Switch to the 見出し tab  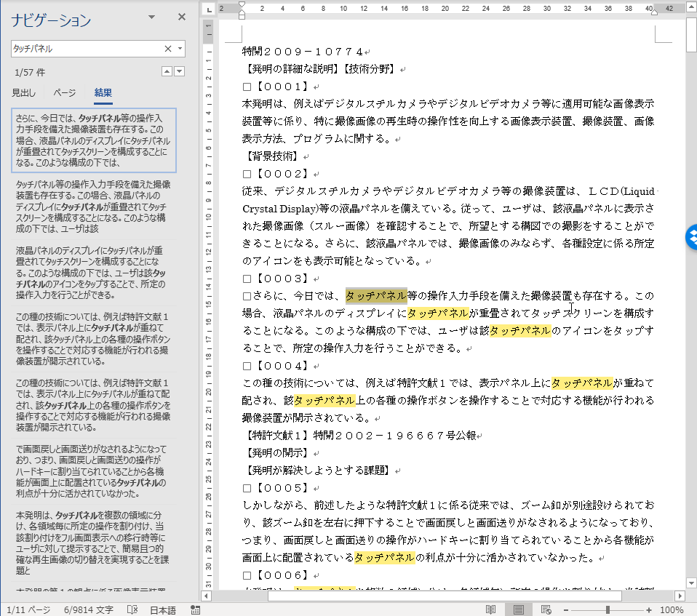coord(23,92)
